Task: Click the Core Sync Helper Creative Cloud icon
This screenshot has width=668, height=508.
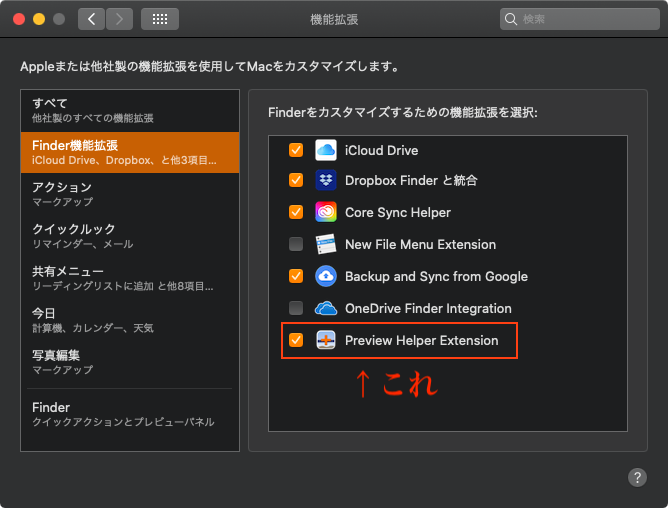Action: [326, 212]
